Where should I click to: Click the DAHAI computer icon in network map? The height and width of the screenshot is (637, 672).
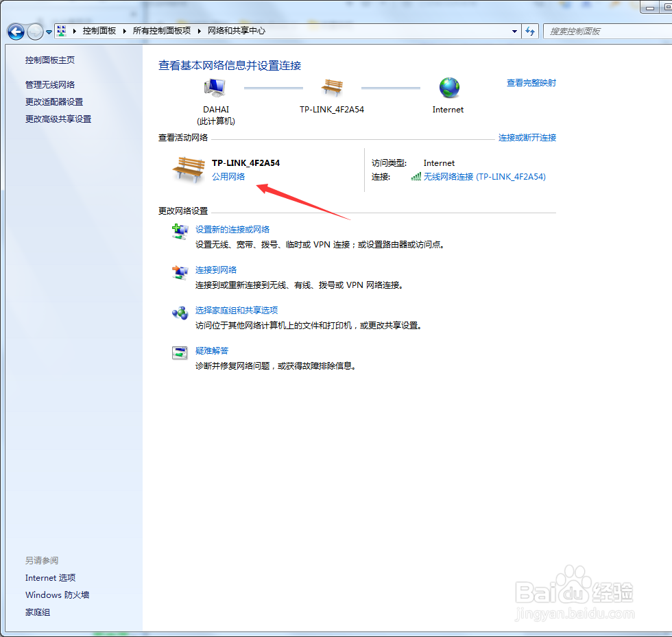tap(215, 87)
